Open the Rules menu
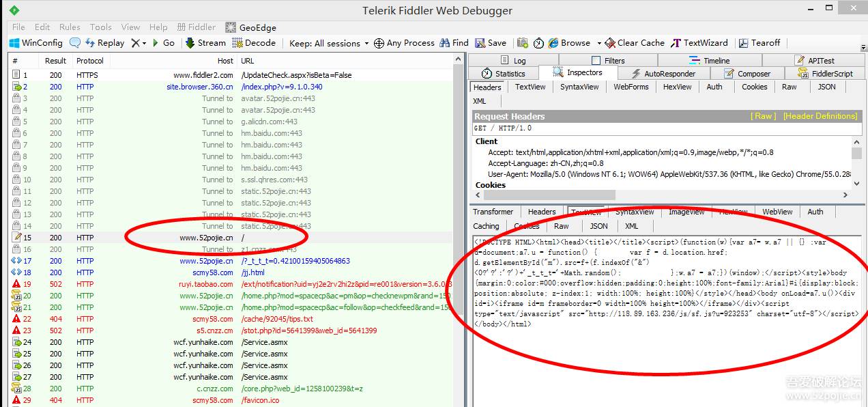 pos(70,27)
